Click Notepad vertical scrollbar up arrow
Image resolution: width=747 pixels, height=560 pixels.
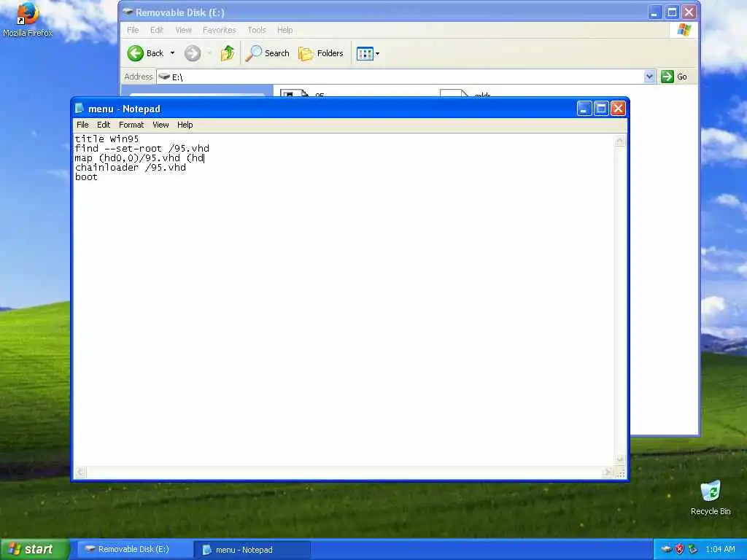(x=620, y=141)
